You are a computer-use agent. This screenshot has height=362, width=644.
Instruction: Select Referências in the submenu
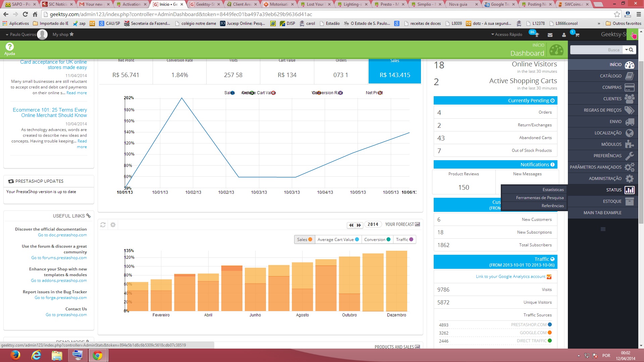(x=552, y=206)
